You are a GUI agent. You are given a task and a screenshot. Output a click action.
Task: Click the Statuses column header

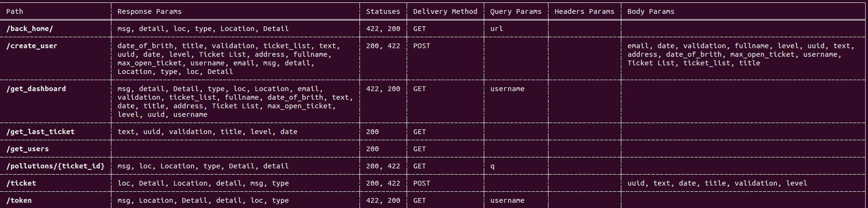click(x=383, y=11)
